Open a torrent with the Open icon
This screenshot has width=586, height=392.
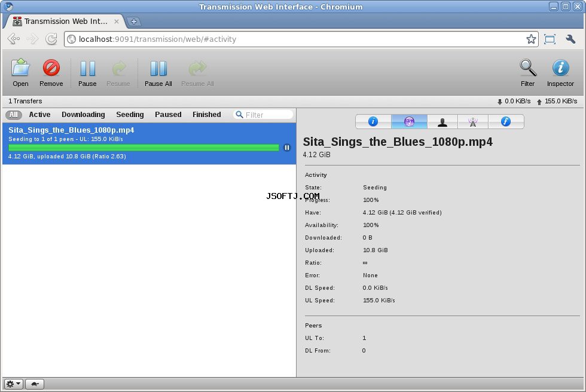tap(20, 73)
